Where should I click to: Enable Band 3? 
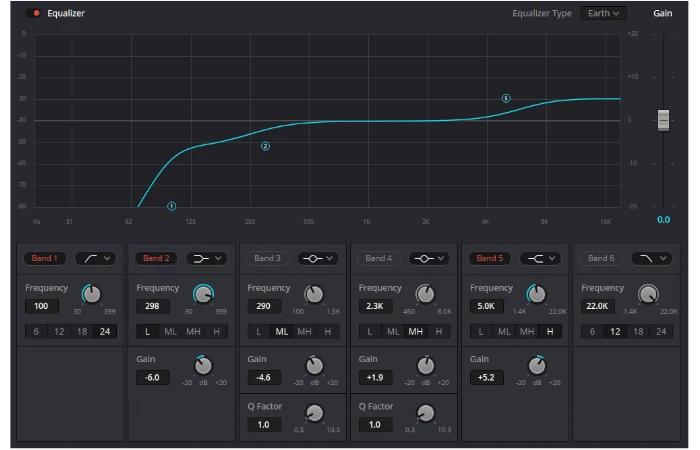(267, 258)
